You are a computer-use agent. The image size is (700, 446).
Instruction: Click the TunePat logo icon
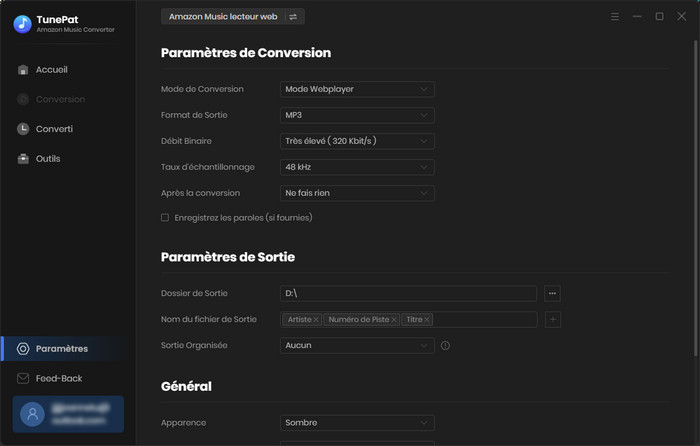point(22,24)
